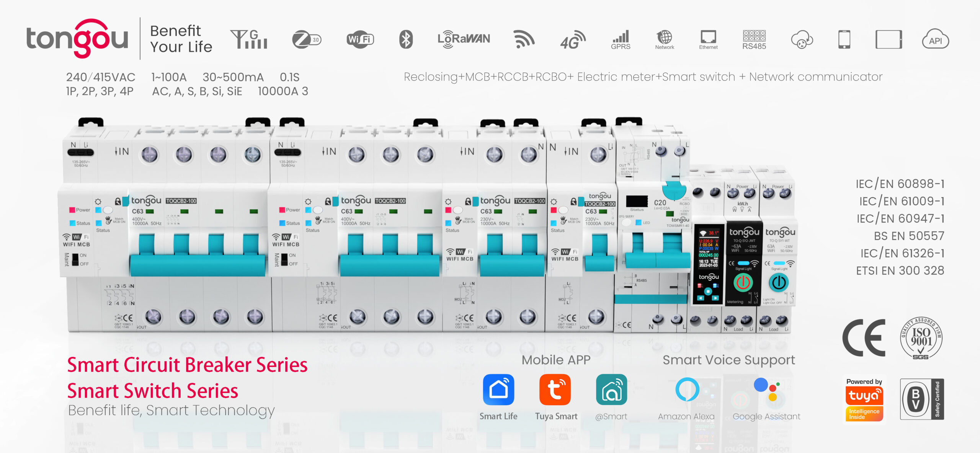Toggle the red power button on TO-Q-SY2-JWT switch
Screen dimensions: 980x453
(x=743, y=283)
